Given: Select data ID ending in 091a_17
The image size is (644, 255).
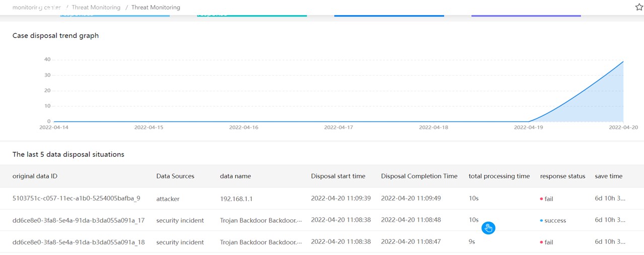Looking at the screenshot, I should tap(78, 220).
